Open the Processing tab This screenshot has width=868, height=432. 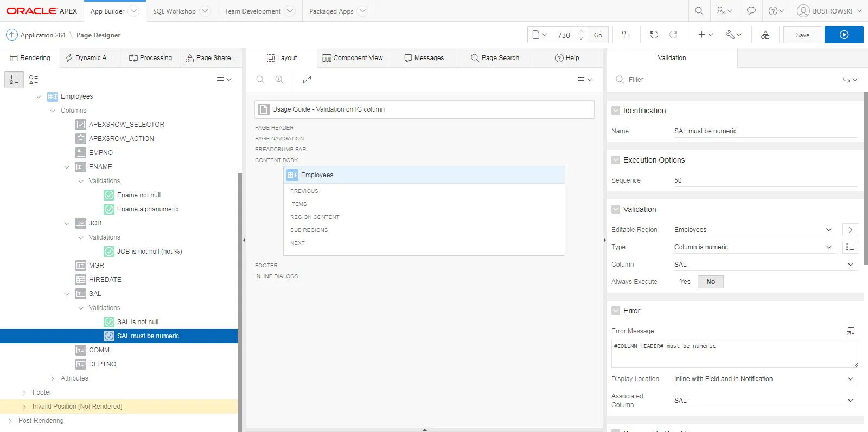click(150, 58)
